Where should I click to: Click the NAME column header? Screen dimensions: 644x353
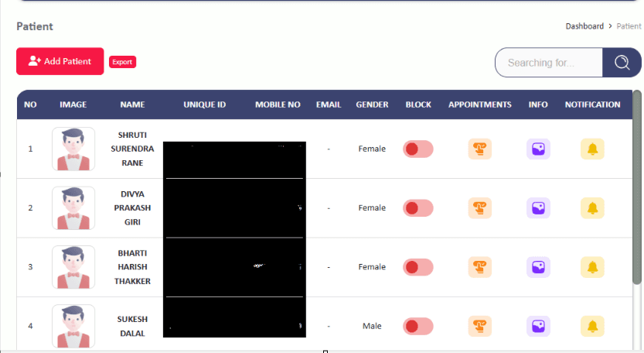tap(132, 105)
